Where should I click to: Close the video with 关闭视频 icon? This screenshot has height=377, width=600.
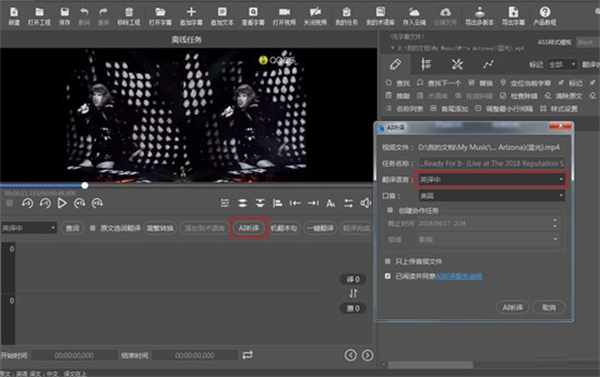[315, 16]
